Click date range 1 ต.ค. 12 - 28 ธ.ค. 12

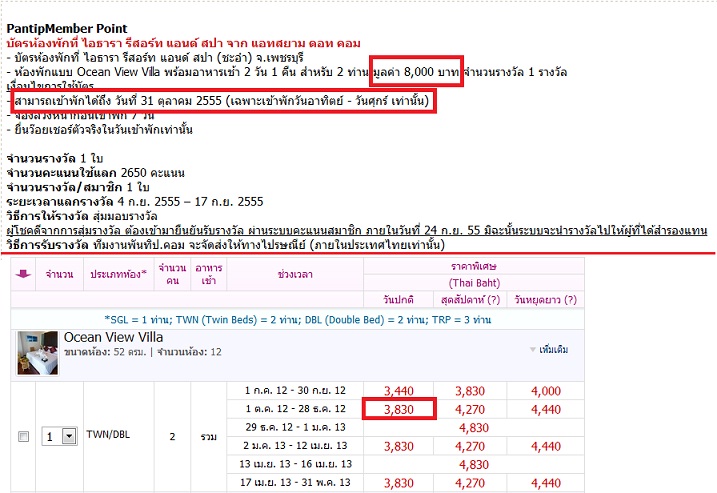295,409
